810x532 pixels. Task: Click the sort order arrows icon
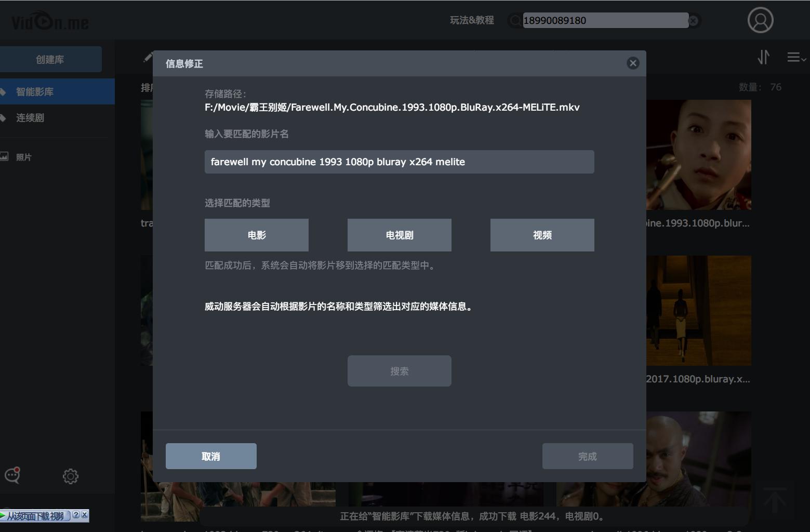(763, 57)
